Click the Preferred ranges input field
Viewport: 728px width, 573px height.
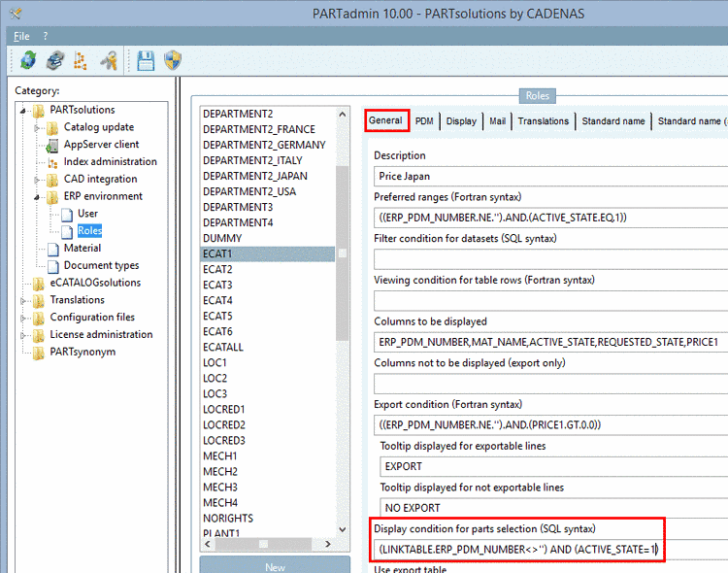550,218
